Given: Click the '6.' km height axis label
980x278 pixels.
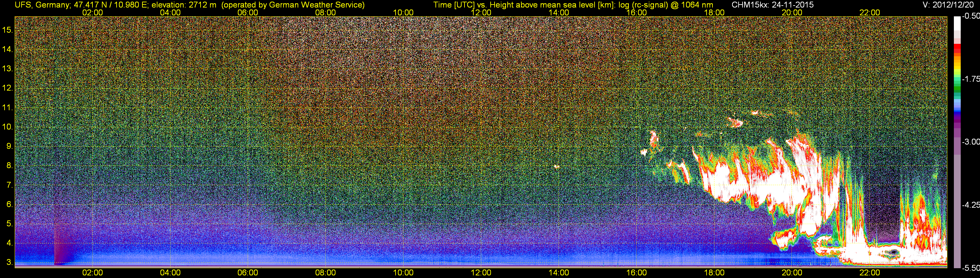Looking at the screenshot, I should click(x=10, y=204).
